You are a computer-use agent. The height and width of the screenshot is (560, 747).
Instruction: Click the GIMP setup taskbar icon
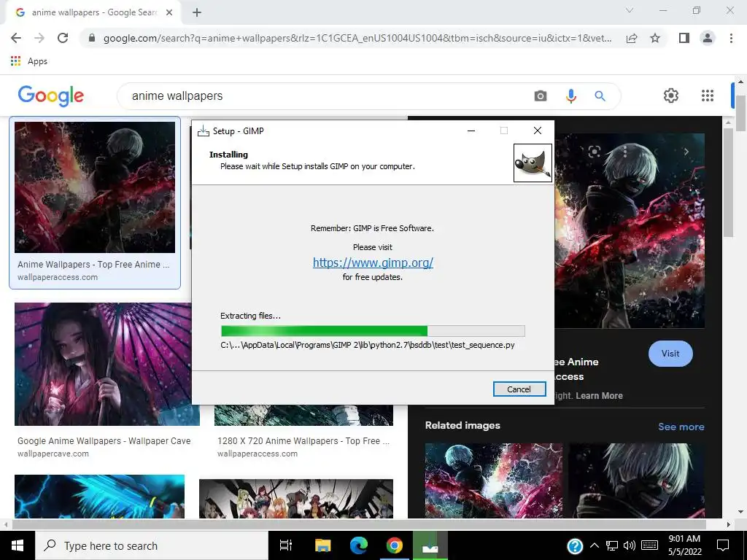(430, 545)
